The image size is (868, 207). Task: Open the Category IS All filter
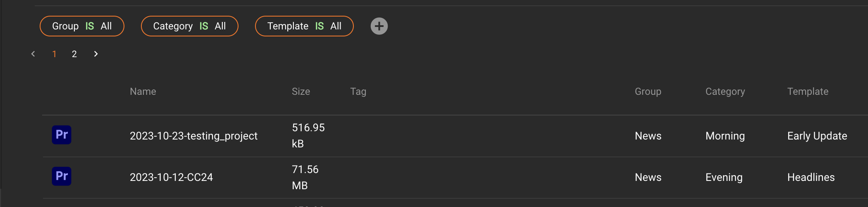189,26
